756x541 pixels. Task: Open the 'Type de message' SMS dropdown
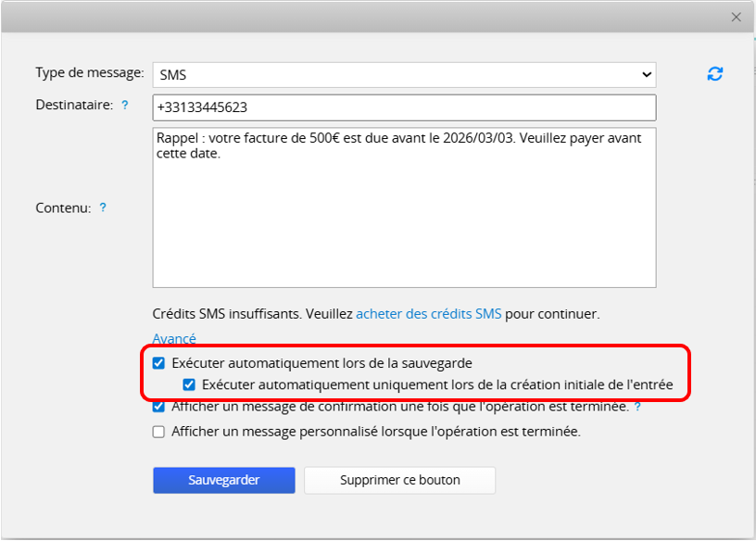(404, 74)
